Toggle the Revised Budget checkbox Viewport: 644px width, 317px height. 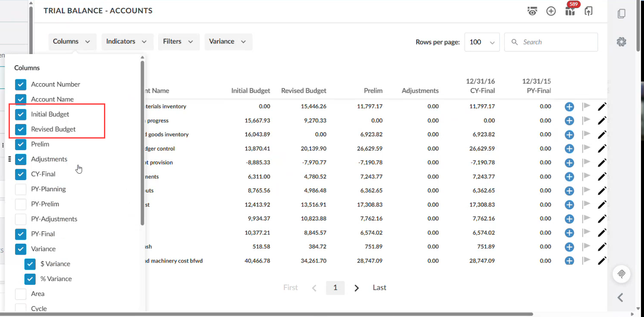click(21, 129)
